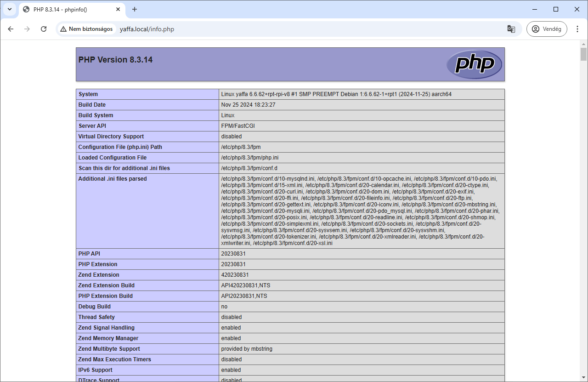Screen dimensions: 588x382
Task: Close the phpinfo() browser tab
Action: coord(118,9)
